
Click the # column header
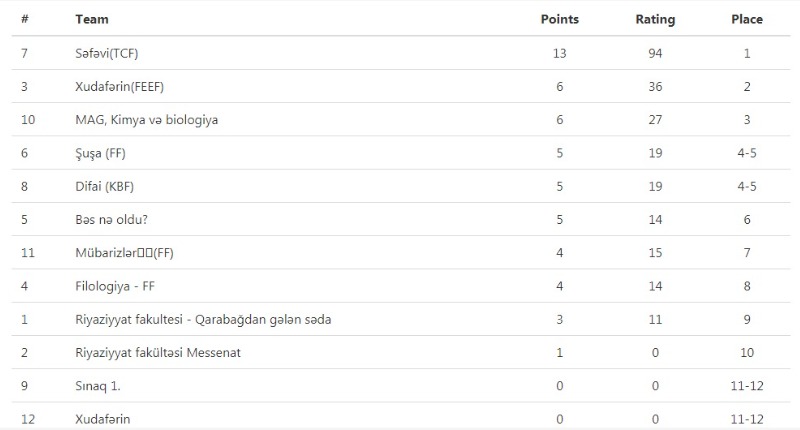pyautogui.click(x=24, y=19)
